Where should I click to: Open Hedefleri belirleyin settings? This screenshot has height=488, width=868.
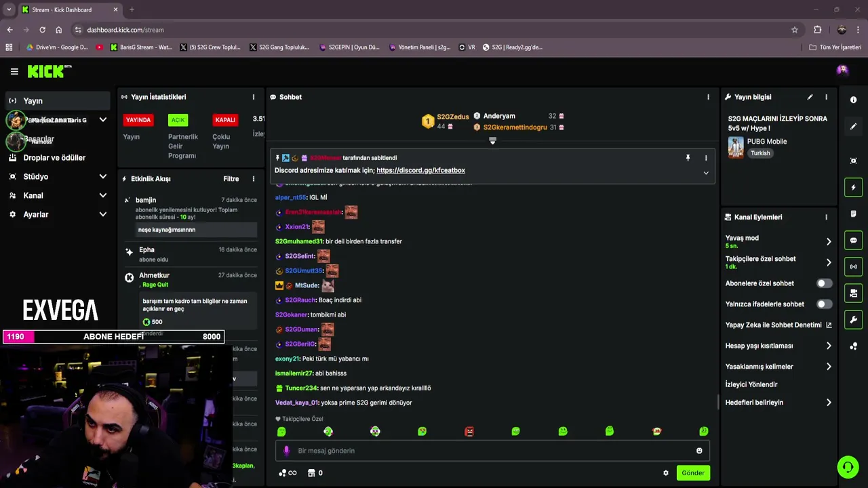pos(778,403)
